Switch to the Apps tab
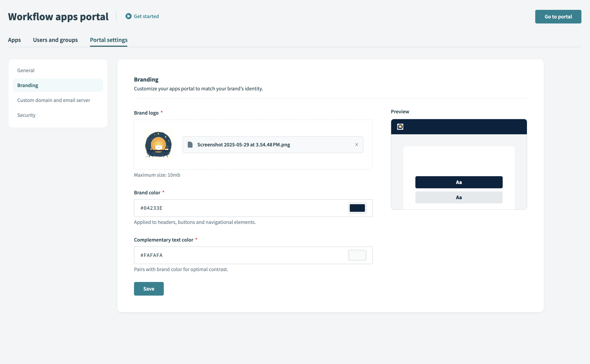Image resolution: width=590 pixels, height=364 pixels. pyautogui.click(x=14, y=40)
